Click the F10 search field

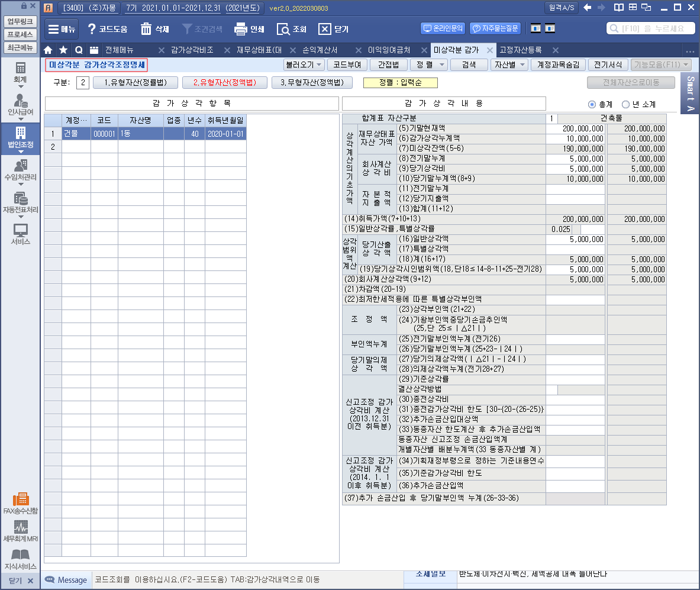tap(650, 28)
